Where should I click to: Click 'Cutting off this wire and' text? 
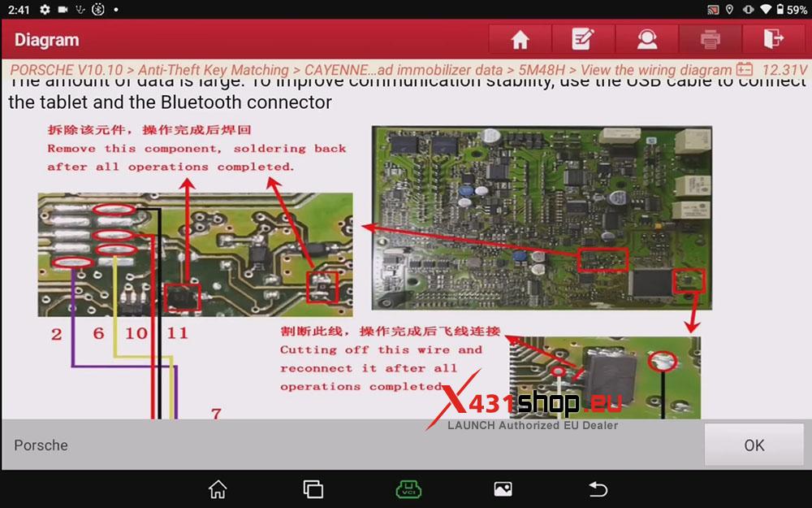click(x=381, y=350)
